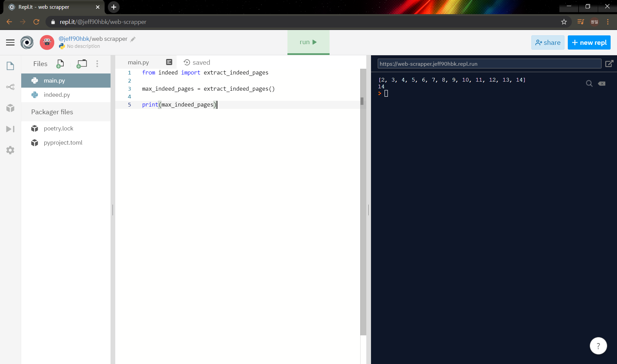Image resolution: width=617 pixels, height=364 pixels.
Task: Open pyproject.toml file
Action: [x=66, y=143]
